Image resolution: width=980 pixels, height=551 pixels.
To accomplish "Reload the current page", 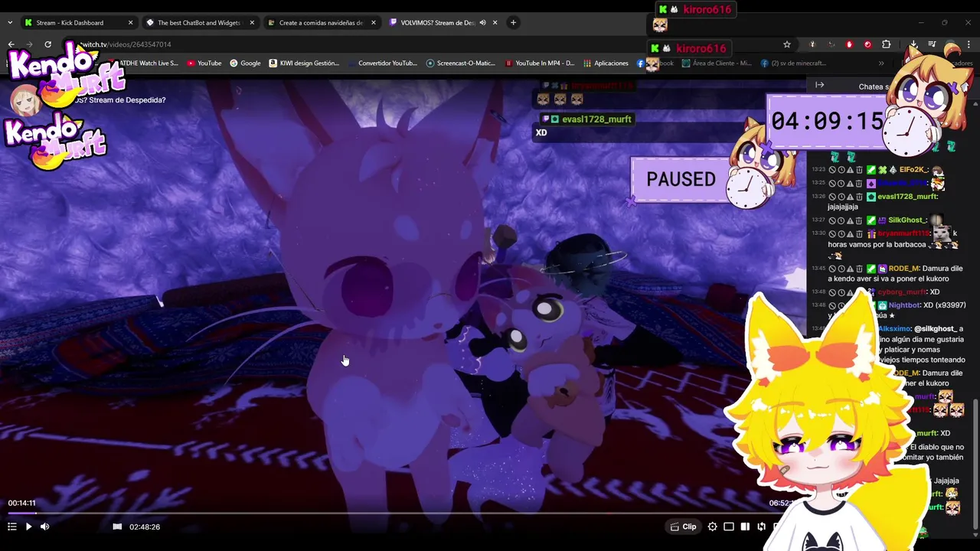I will [47, 44].
